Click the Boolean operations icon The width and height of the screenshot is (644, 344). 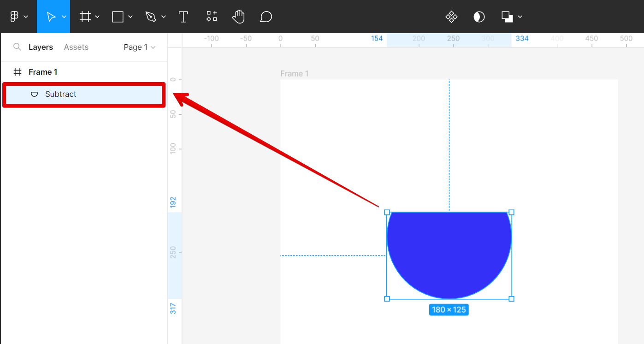[x=507, y=17]
